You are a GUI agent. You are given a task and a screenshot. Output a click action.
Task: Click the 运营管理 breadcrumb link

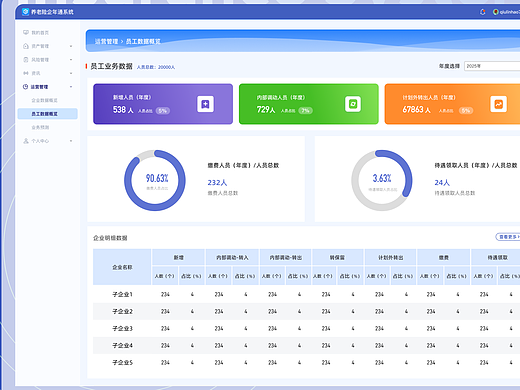tap(106, 41)
